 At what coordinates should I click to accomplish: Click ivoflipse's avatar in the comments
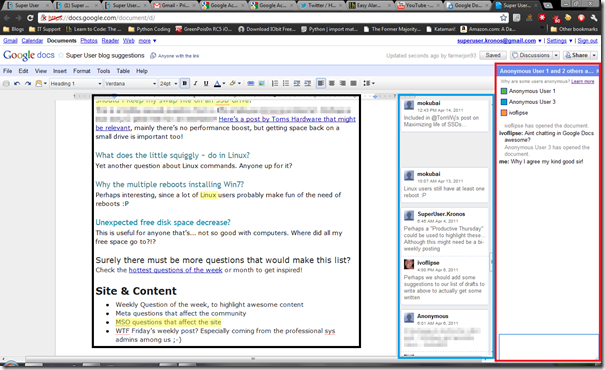409,264
